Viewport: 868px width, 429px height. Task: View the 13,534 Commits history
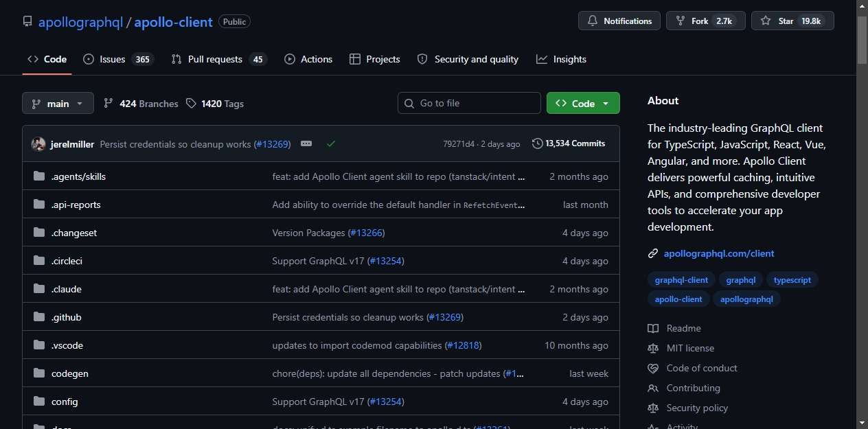(569, 143)
